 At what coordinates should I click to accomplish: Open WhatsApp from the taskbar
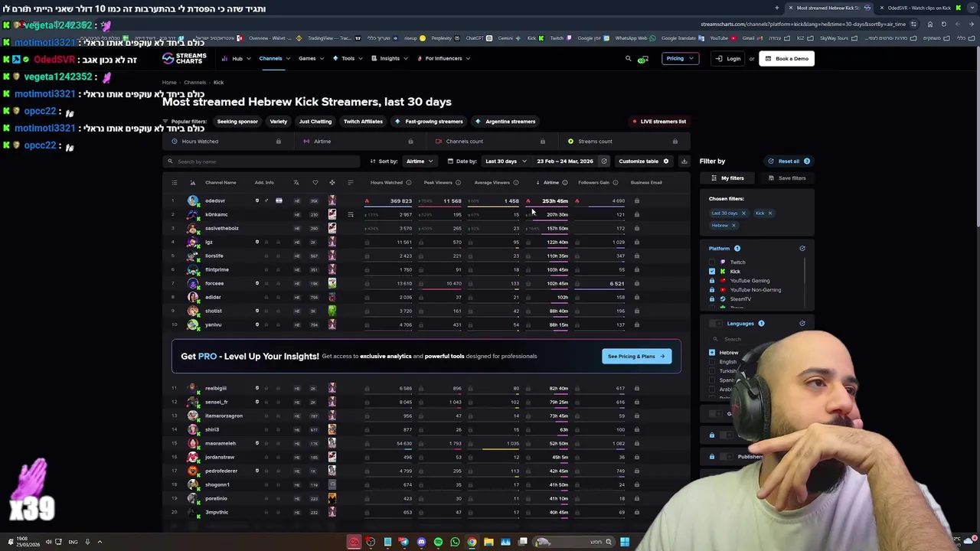click(x=455, y=542)
